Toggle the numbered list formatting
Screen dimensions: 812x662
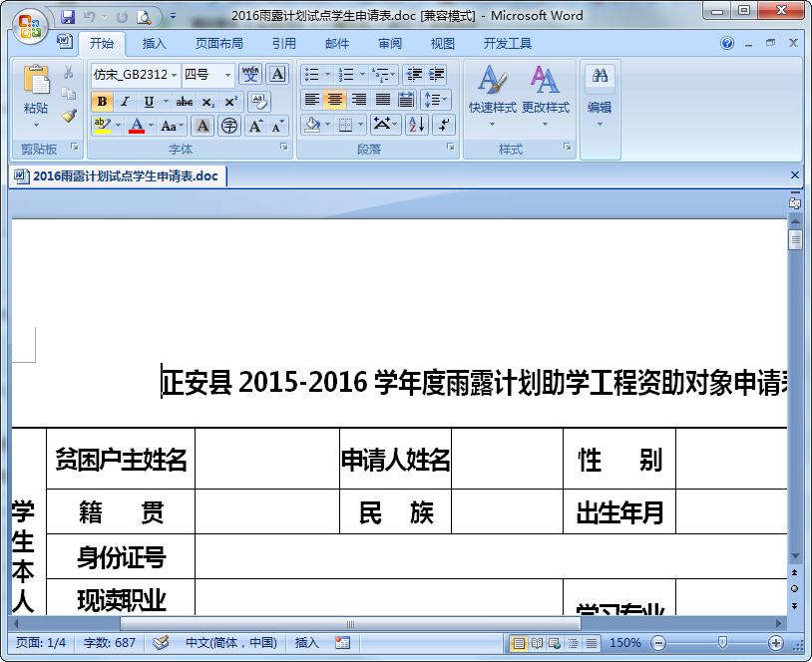[348, 74]
